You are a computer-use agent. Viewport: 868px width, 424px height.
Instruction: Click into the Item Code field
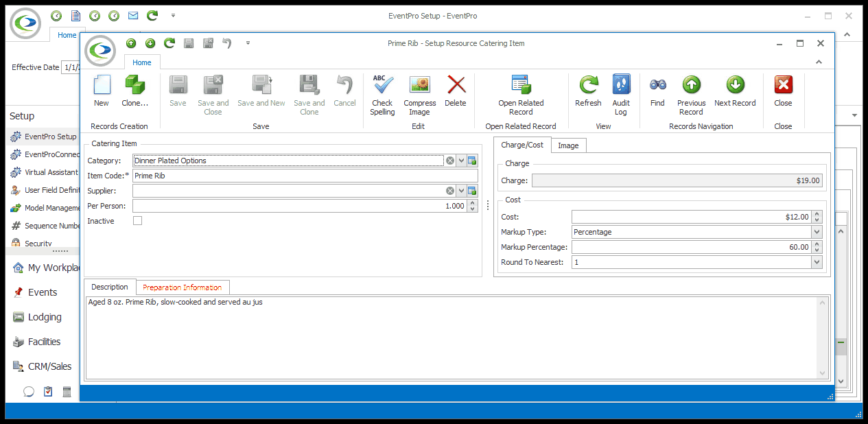[305, 176]
